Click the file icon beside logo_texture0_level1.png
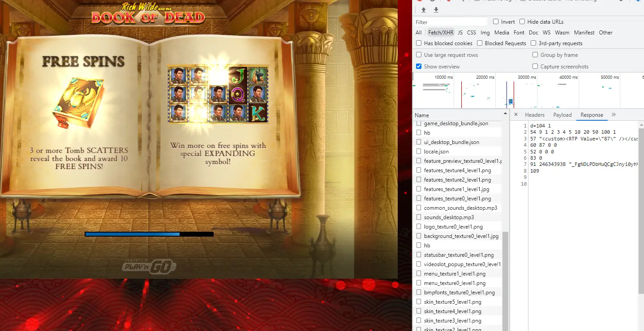The height and width of the screenshot is (331, 644). coord(419,227)
